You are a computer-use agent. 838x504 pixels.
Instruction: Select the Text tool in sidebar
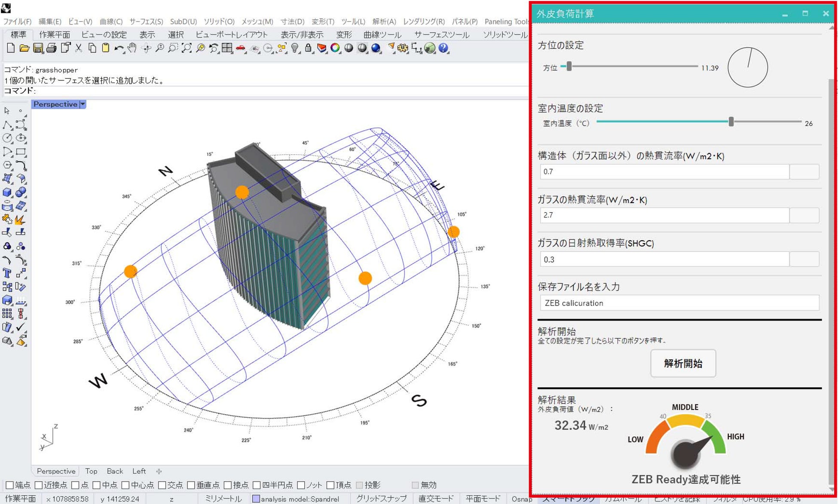tap(7, 273)
